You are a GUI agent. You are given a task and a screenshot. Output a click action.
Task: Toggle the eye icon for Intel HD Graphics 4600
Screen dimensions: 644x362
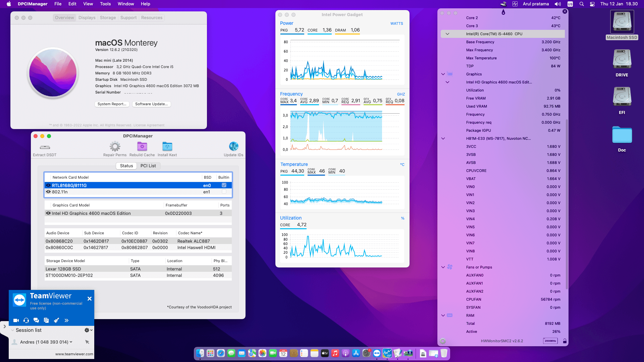coord(48,213)
